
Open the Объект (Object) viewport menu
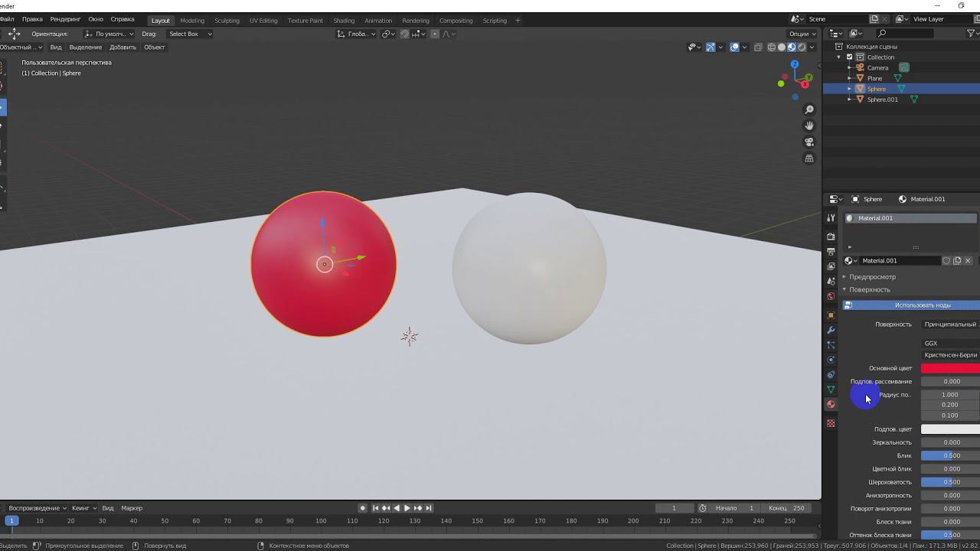pyautogui.click(x=155, y=47)
